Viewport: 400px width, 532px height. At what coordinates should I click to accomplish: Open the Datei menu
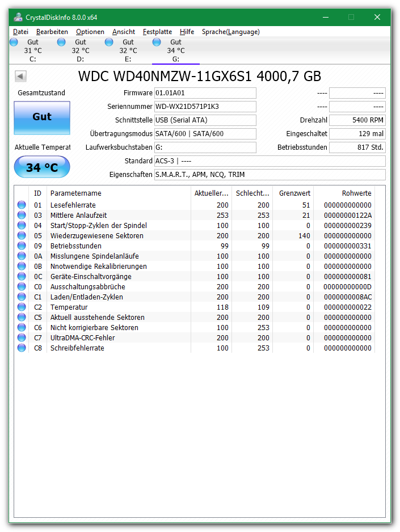(20, 32)
